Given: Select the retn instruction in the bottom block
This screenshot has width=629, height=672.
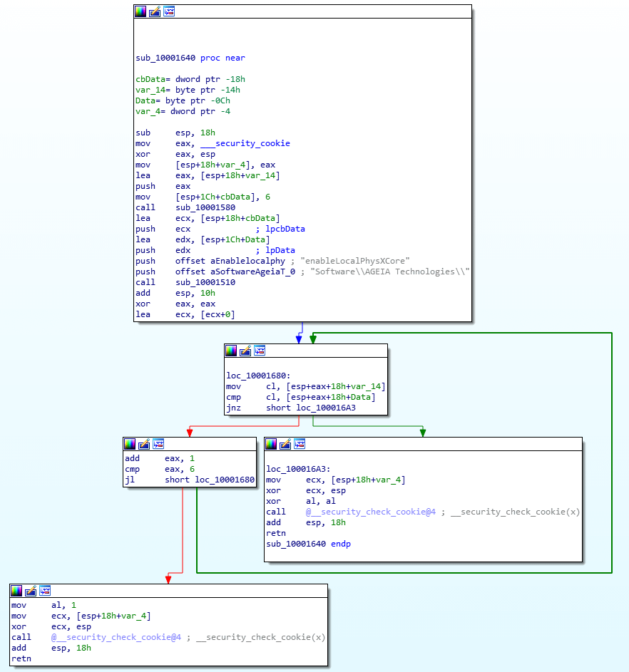Looking at the screenshot, I should (21, 658).
